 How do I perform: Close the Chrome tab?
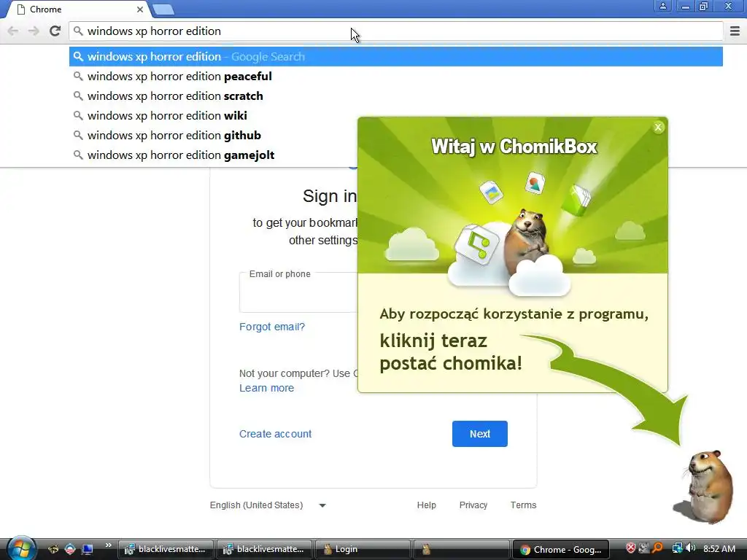[x=139, y=9]
